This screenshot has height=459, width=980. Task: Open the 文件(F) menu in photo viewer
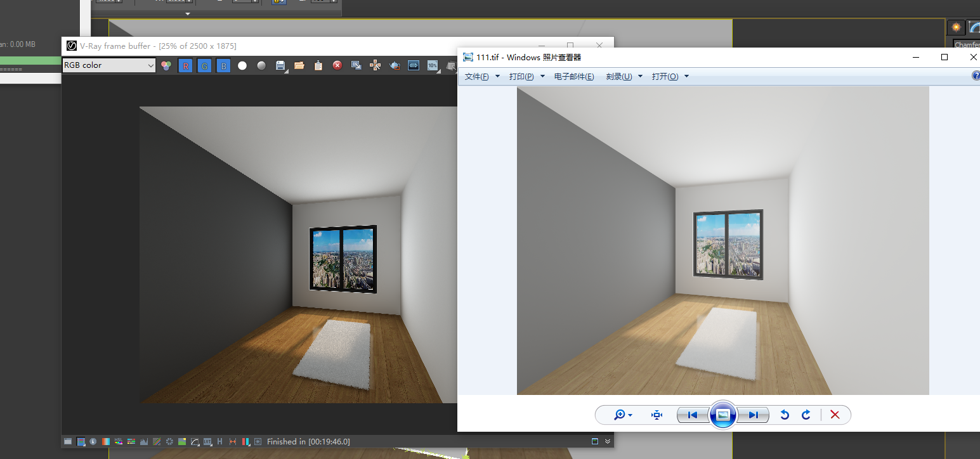click(482, 77)
